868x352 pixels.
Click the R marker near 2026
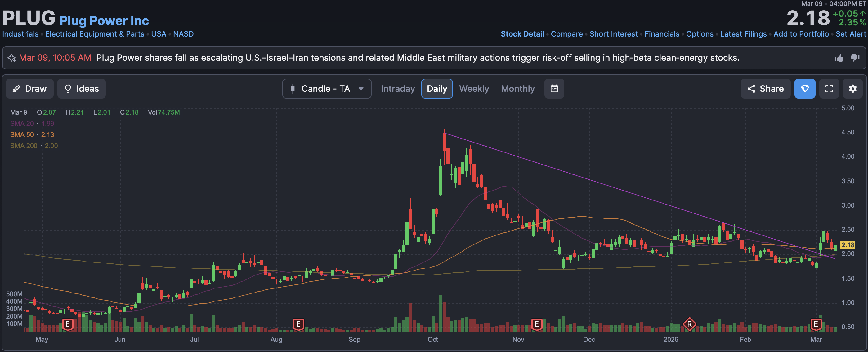(x=689, y=324)
